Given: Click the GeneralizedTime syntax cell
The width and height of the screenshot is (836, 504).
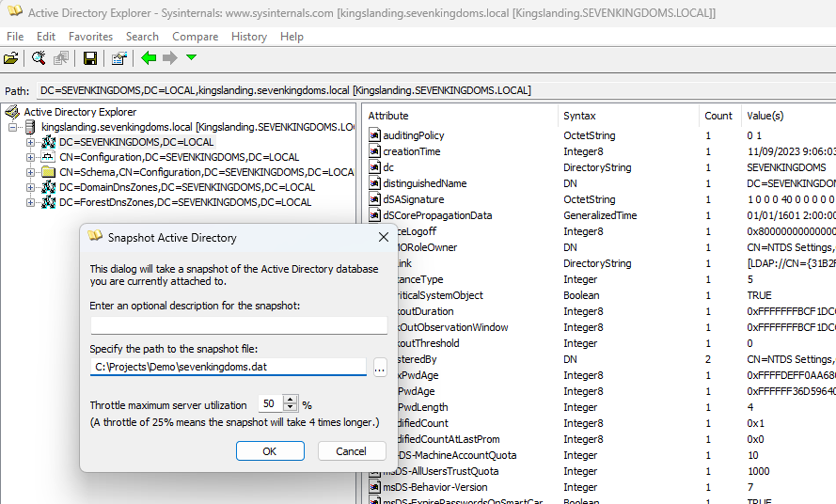Looking at the screenshot, I should [600, 215].
